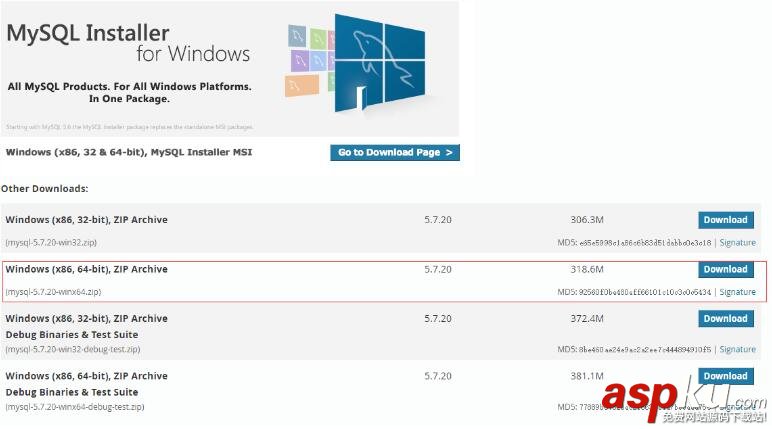Click "Windows (x86, 32 & 64-bit), MySQL Installer MSI" title
This screenshot has height=429, width=772.
[x=129, y=152]
